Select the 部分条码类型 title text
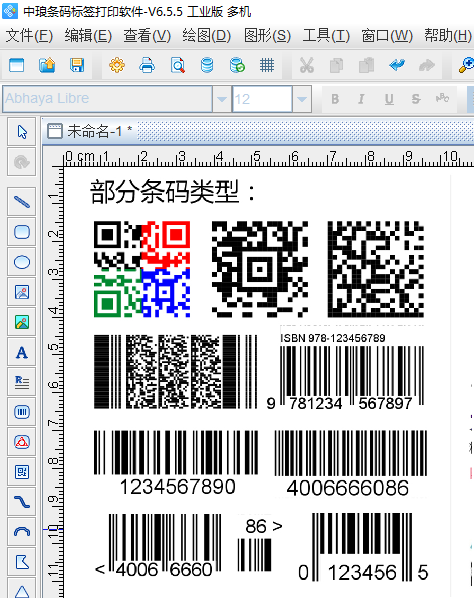The width and height of the screenshot is (474, 598). click(x=172, y=191)
